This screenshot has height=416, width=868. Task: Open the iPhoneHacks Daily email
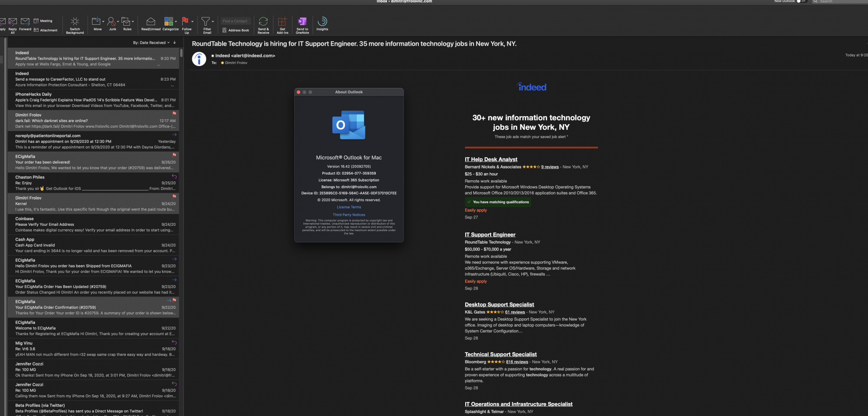(x=93, y=100)
